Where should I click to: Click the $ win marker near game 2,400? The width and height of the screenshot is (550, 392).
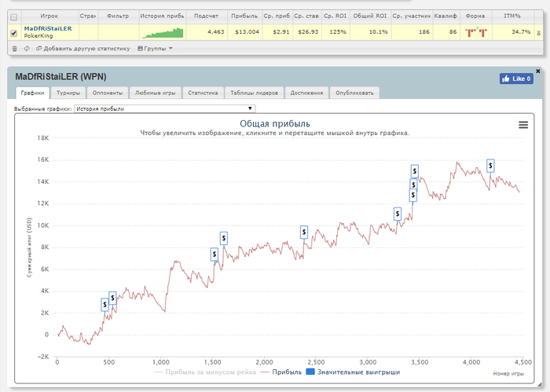pyautogui.click(x=304, y=232)
